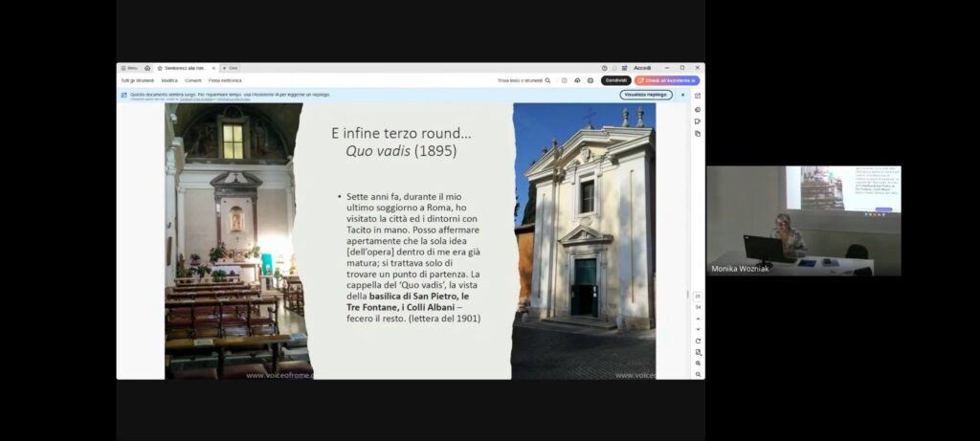This screenshot has width=980, height=441.
Task: Click the print icon
Action: (590, 80)
